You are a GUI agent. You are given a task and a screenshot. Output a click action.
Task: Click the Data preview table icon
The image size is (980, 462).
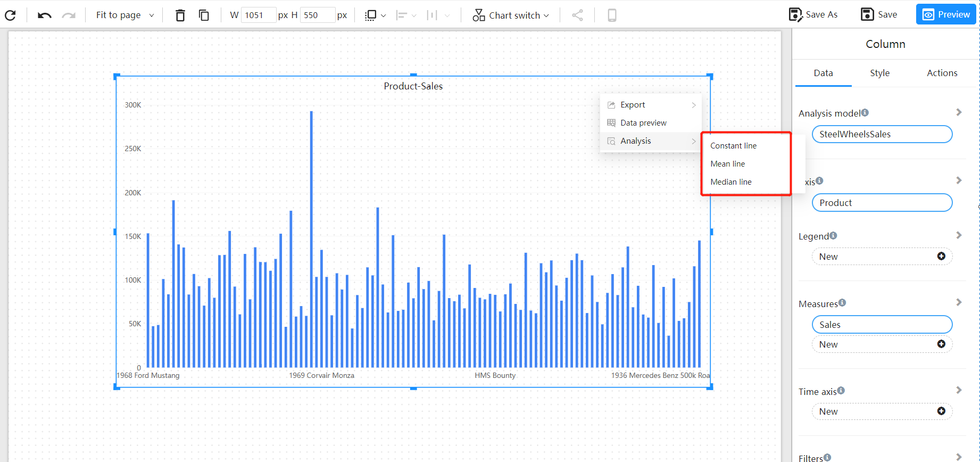click(x=611, y=123)
